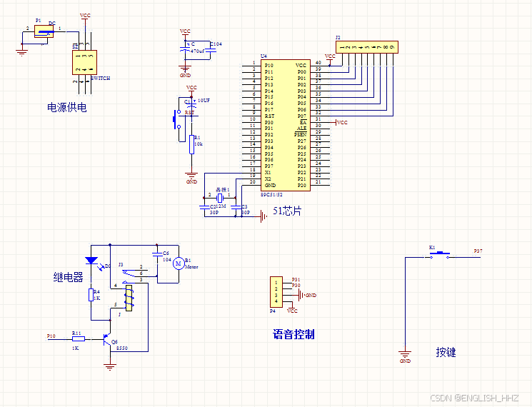
Task: Select the 470uf electrolytic capacitor C
Action: click(184, 48)
